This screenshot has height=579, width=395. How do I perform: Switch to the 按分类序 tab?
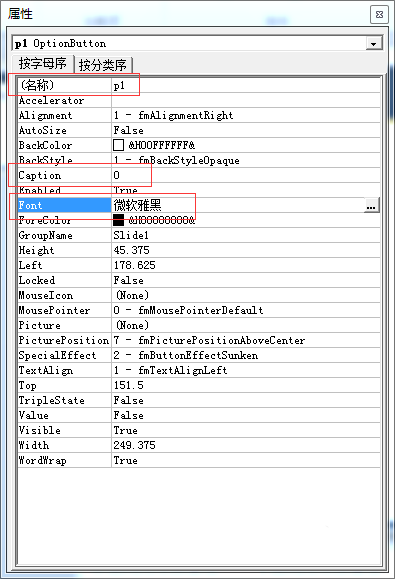(x=103, y=65)
